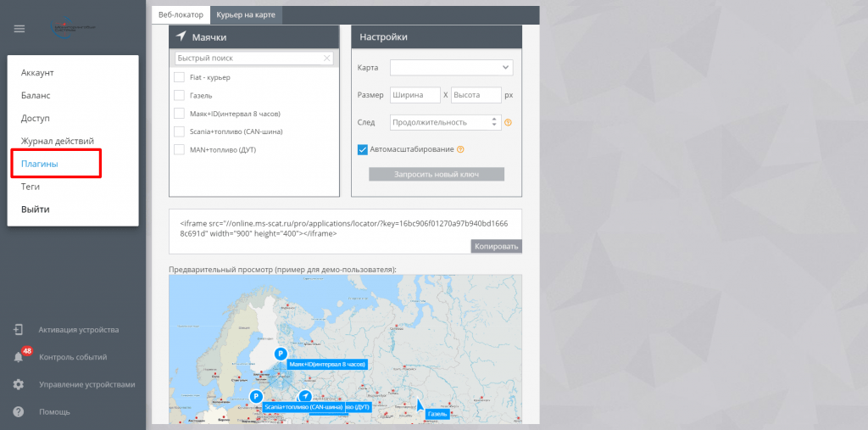Click help icon next to duration field
868x430 pixels.
coord(508,122)
